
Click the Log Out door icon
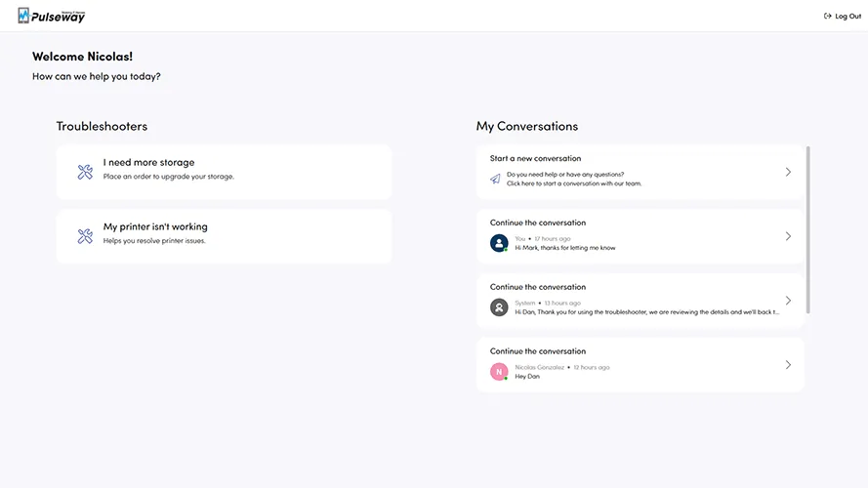(828, 16)
